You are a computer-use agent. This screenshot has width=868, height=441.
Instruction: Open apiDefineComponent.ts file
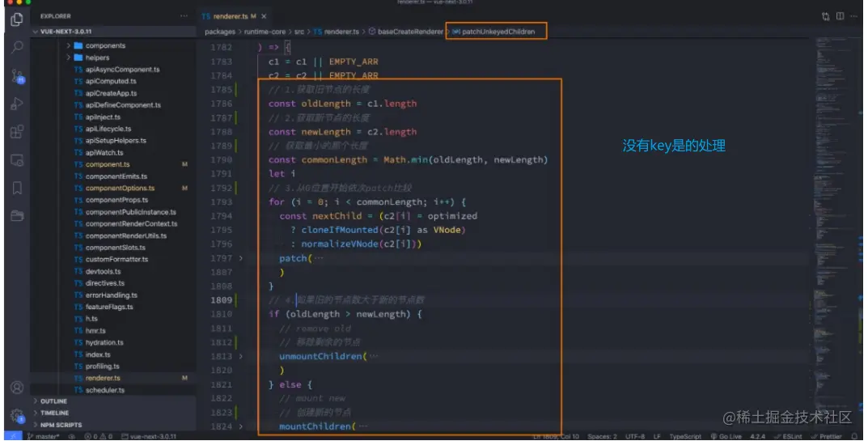coord(123,105)
